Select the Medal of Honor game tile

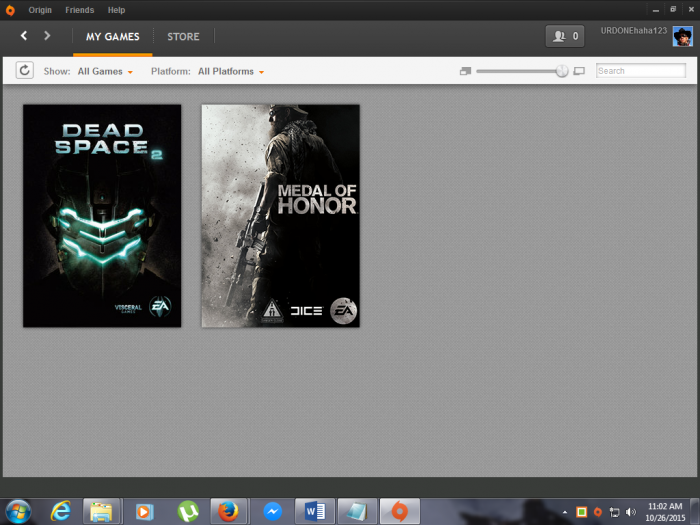pyautogui.click(x=280, y=216)
